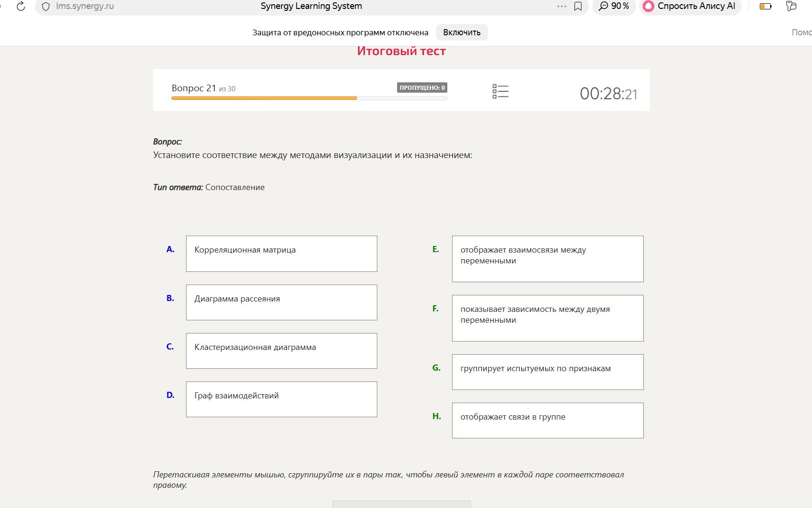Screen dimensions: 812x508
Task: Select the Диаграмма рассеяния box
Action: [x=281, y=302]
